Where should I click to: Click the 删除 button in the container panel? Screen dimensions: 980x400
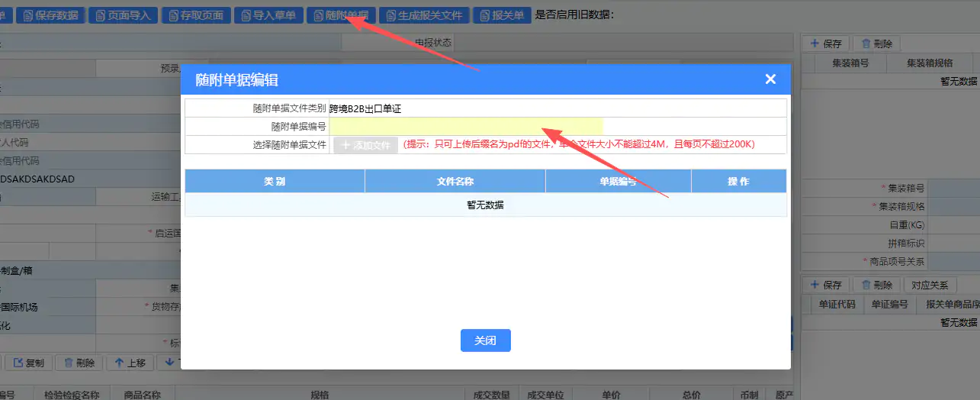pyautogui.click(x=876, y=44)
